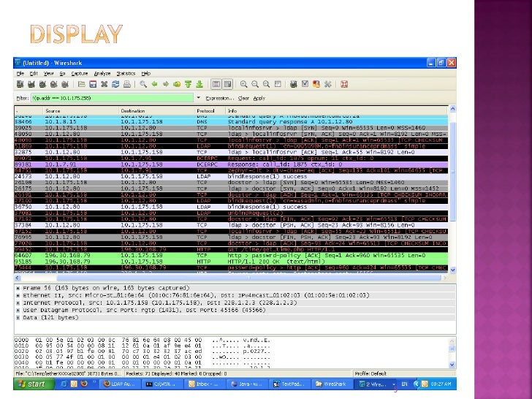The width and height of the screenshot is (532, 399).
Task: Expand the Frame 56 tree row
Action: pos(18,288)
